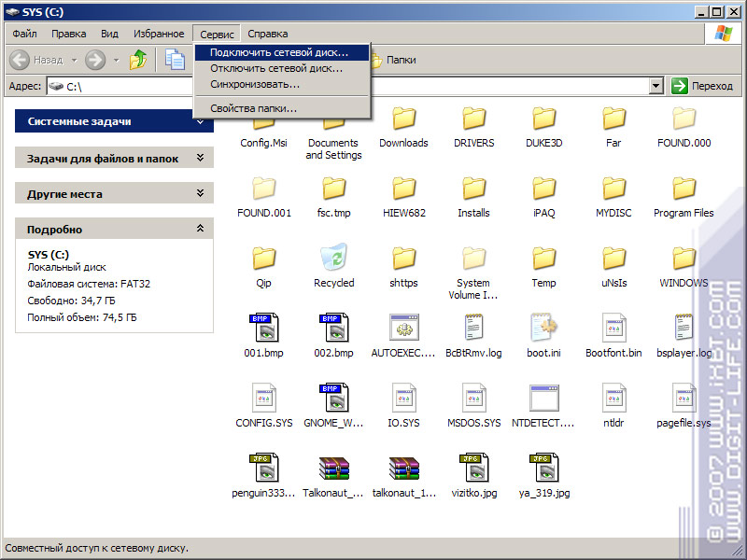Open the Справка menu
Image resolution: width=747 pixels, height=560 pixels.
click(268, 34)
